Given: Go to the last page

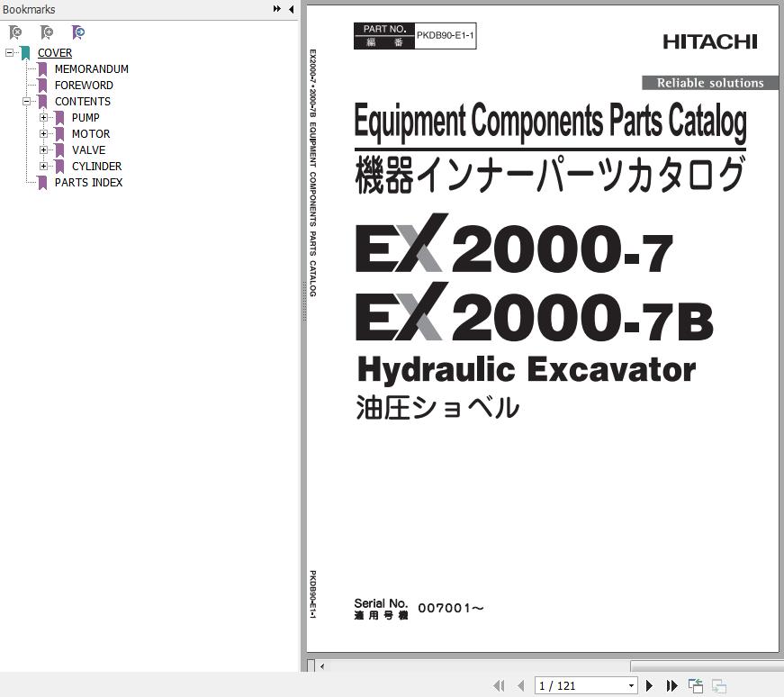Looking at the screenshot, I should (x=672, y=685).
